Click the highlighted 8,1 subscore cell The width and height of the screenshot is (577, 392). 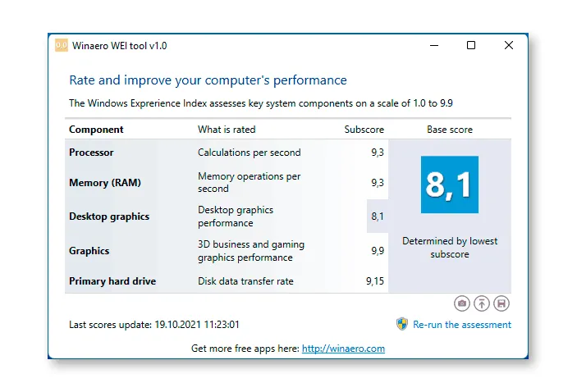click(378, 217)
